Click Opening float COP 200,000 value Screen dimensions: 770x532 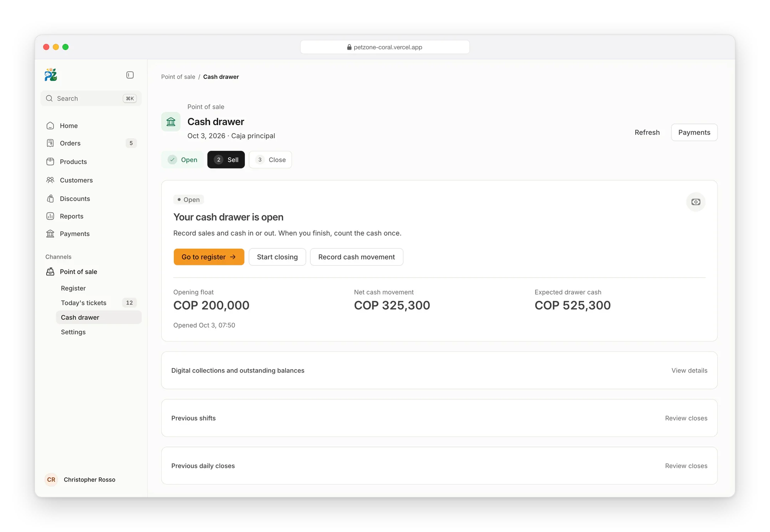211,305
